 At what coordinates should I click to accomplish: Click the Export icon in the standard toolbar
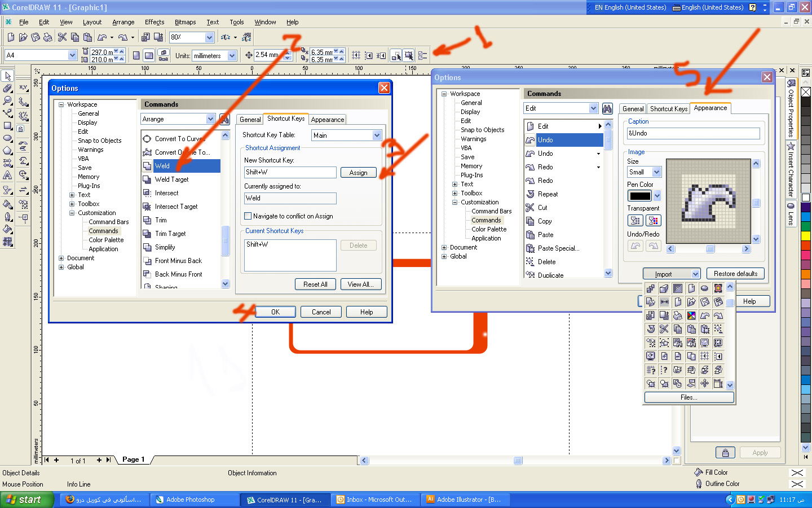pos(158,37)
